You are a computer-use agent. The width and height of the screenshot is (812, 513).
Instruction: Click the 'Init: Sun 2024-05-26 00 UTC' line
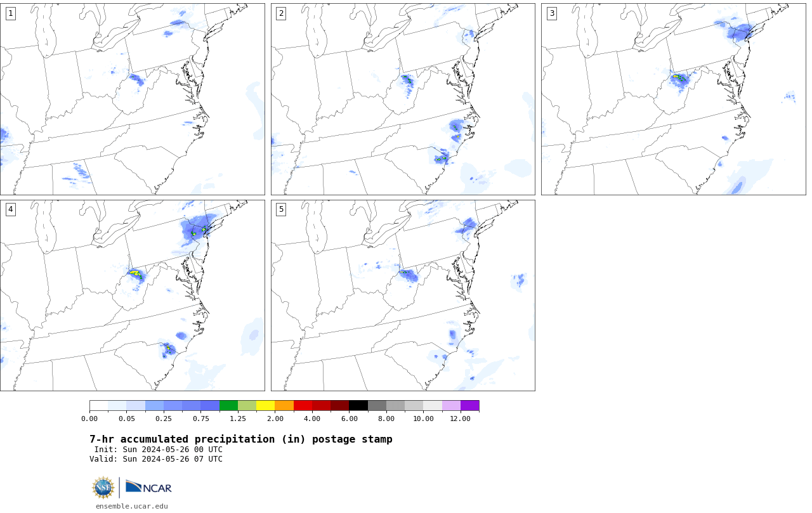(159, 450)
